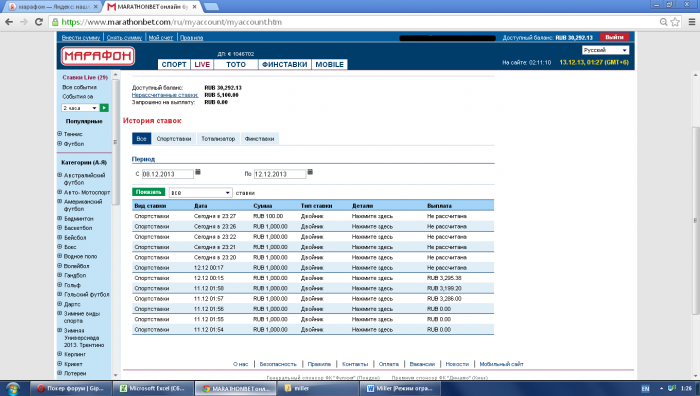The height and width of the screenshot is (396, 700).
Task: Open the Windows Start button
Action: [12, 388]
